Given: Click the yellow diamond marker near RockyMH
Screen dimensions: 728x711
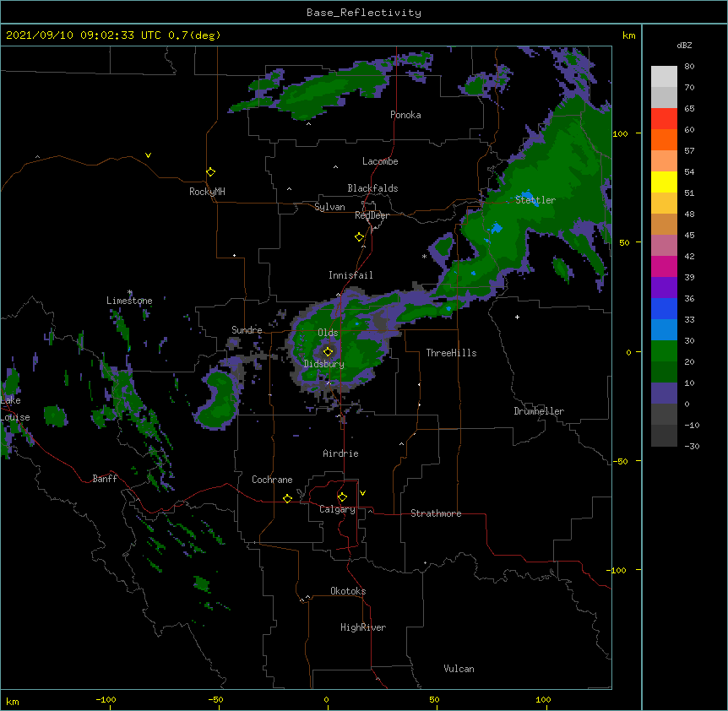Looking at the screenshot, I should pyautogui.click(x=211, y=172).
